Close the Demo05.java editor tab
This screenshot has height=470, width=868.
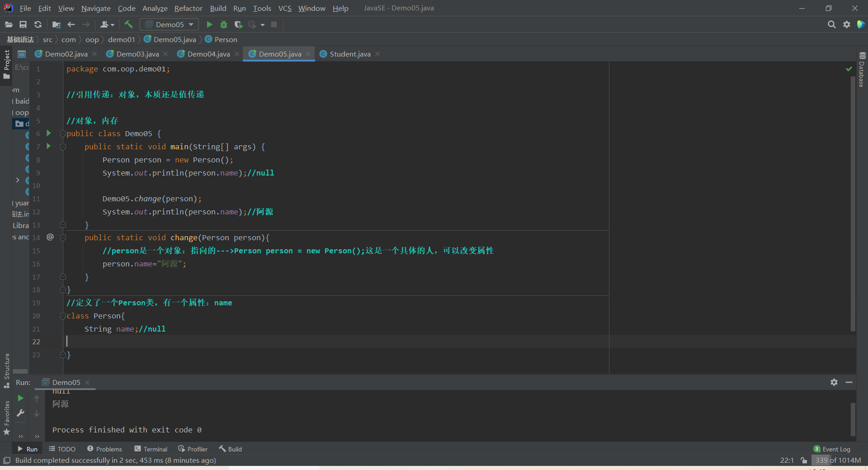click(x=308, y=54)
